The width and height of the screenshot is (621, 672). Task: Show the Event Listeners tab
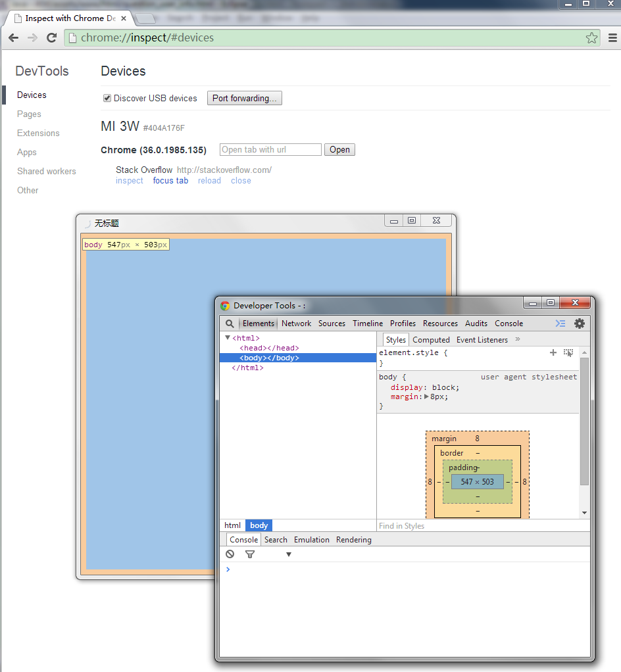point(482,340)
